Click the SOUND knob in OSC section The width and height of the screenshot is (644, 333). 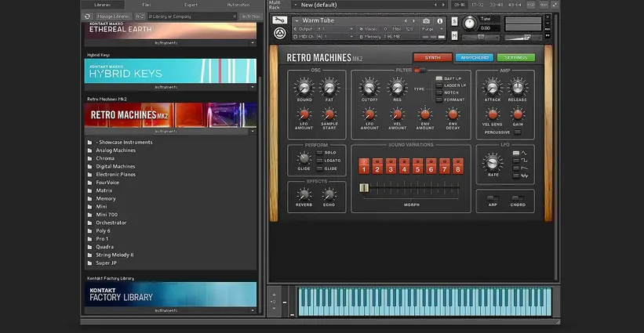coord(304,87)
